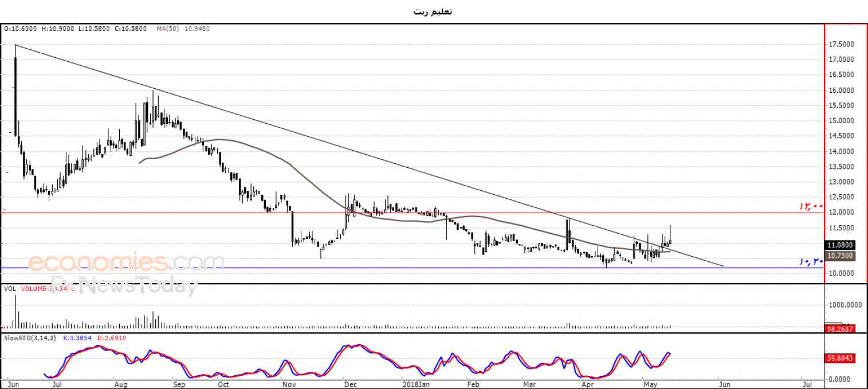868x389 pixels.
Task: Pick the 16.5000 price axis label
Action: click(843, 75)
